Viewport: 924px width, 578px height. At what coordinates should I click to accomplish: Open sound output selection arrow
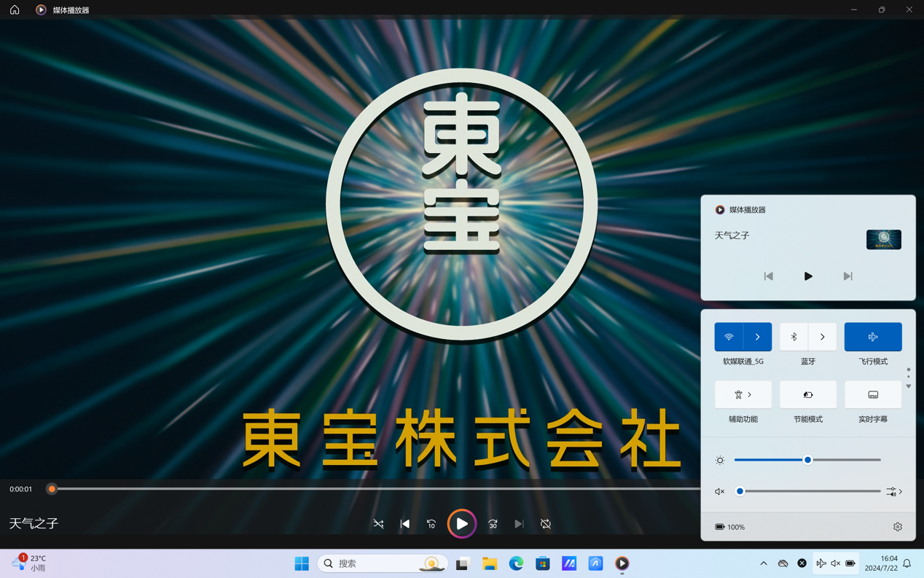coord(895,492)
